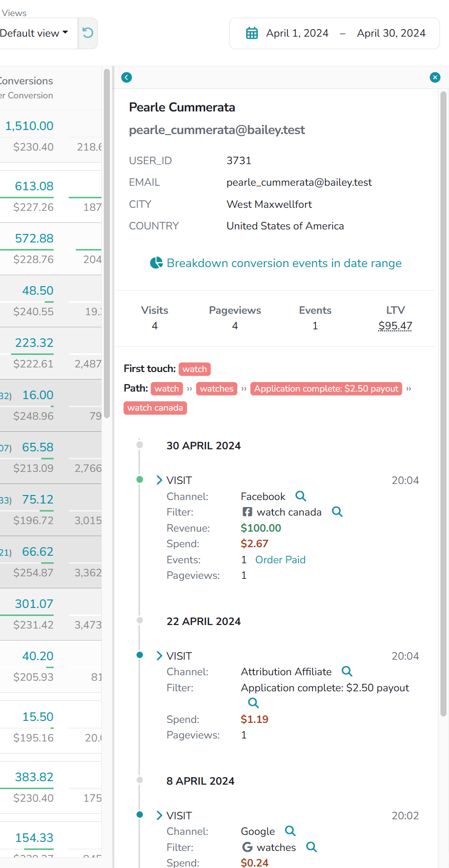The width and height of the screenshot is (449, 868).
Task: Click conversions value 75.12
Action: tap(38, 500)
